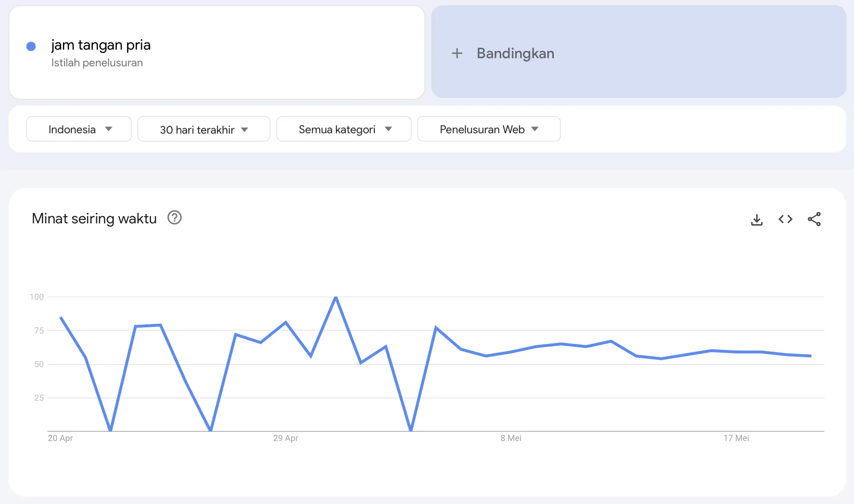Click the plus icon in the Bandingkan box
The width and height of the screenshot is (854, 504).
pyautogui.click(x=457, y=53)
